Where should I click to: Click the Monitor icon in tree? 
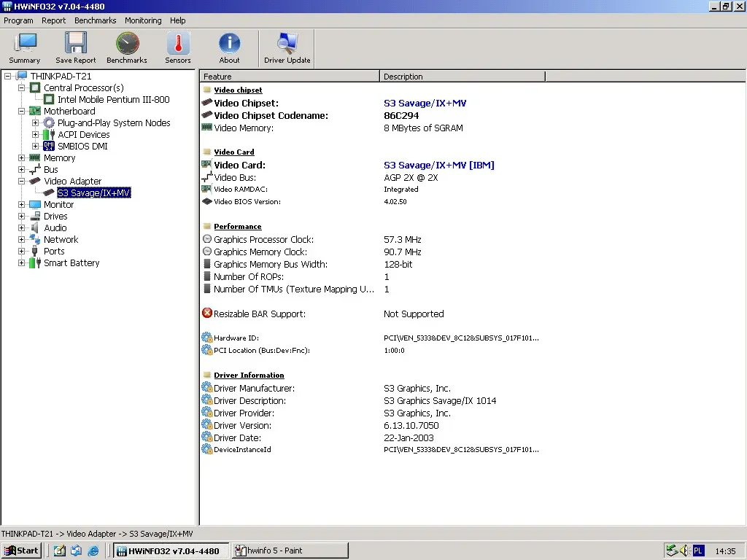click(35, 204)
